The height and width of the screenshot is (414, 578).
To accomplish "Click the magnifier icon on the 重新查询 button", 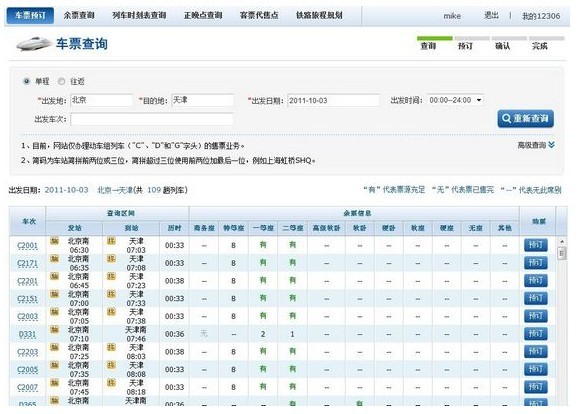I will click(x=506, y=118).
